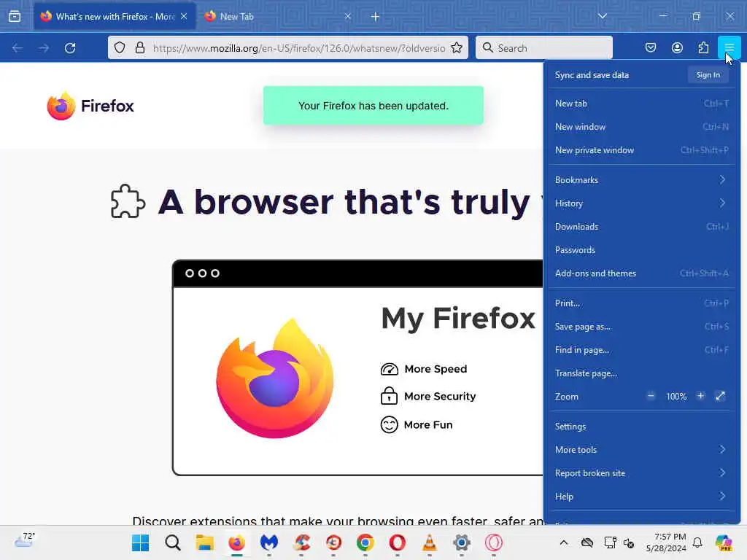The height and width of the screenshot is (560, 747).
Task: Open Windows Search in the taskbar
Action: (172, 542)
